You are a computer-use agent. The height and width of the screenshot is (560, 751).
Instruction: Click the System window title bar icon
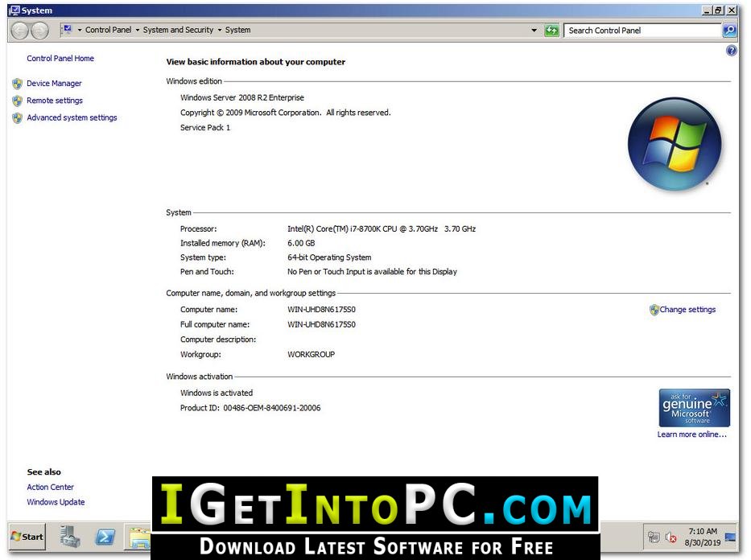coord(14,10)
